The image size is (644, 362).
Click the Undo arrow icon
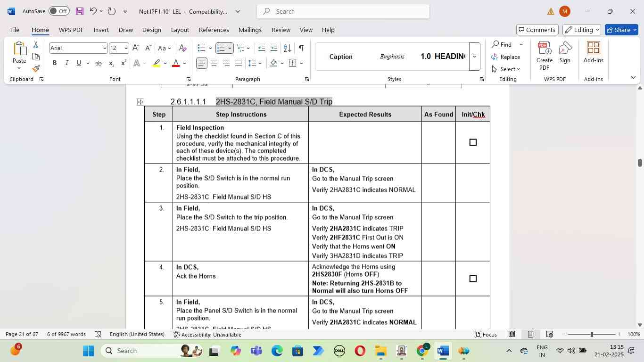click(93, 11)
